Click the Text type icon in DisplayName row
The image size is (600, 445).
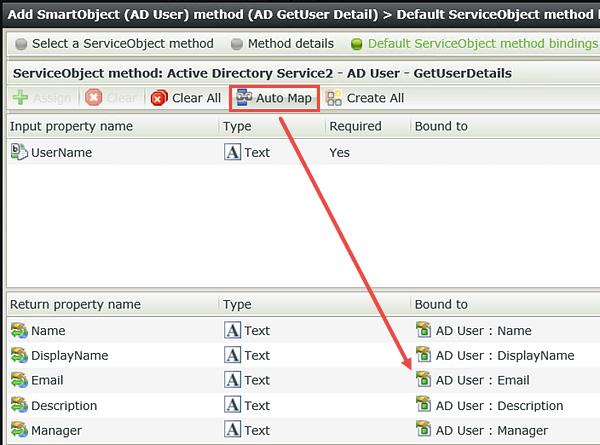(x=232, y=355)
